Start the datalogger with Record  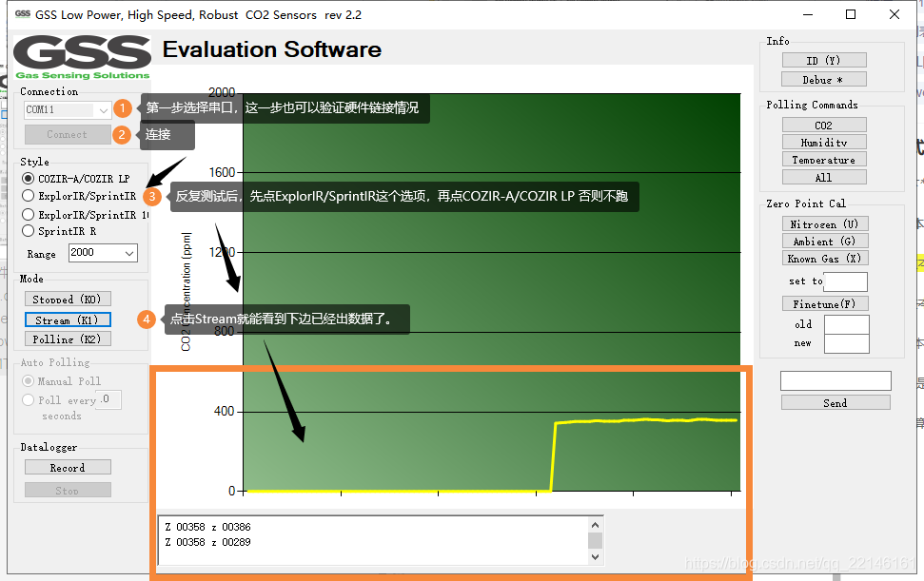click(68, 468)
